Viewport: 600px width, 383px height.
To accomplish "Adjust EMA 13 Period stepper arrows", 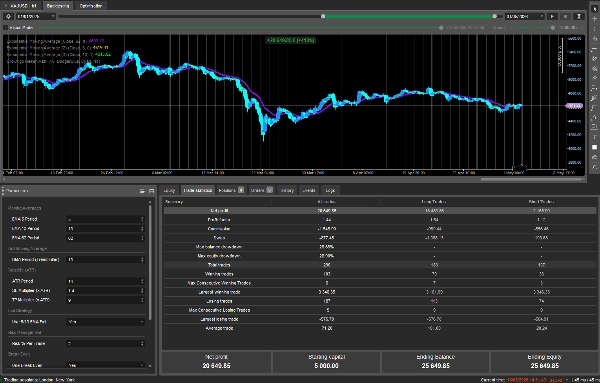I will 142,228.
